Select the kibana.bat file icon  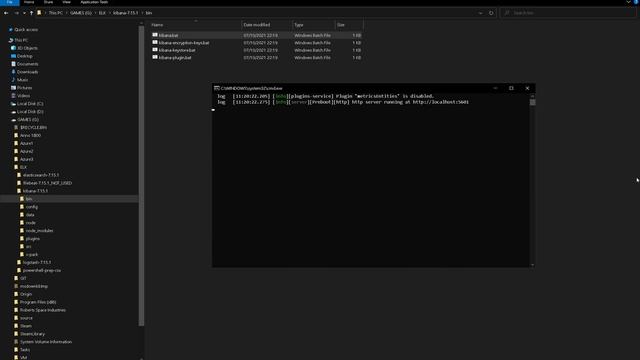tap(155, 35)
